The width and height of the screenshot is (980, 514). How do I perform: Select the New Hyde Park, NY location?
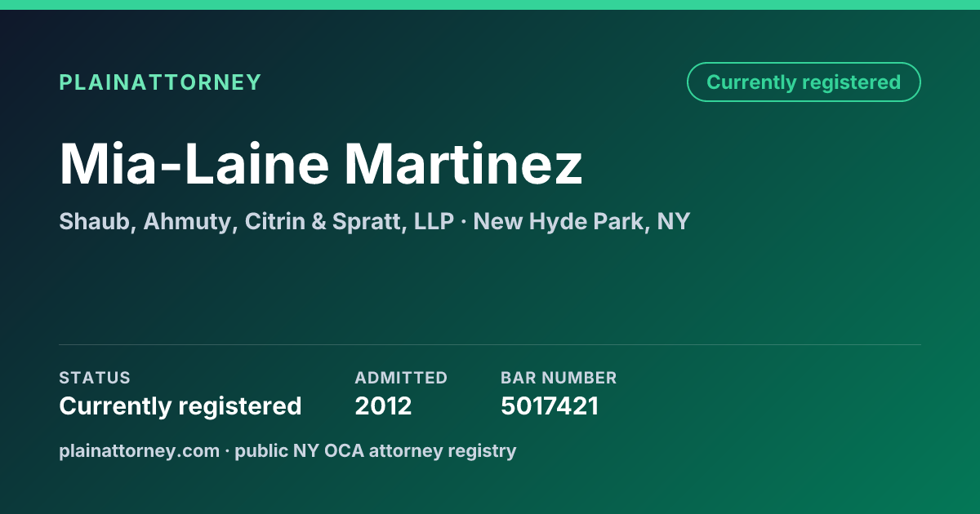(x=581, y=222)
